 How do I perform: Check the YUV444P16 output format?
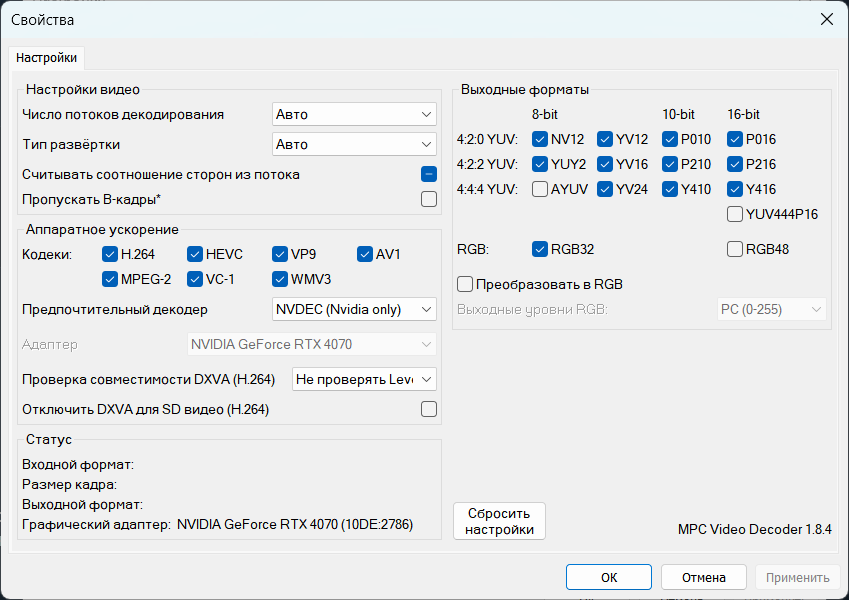point(735,214)
